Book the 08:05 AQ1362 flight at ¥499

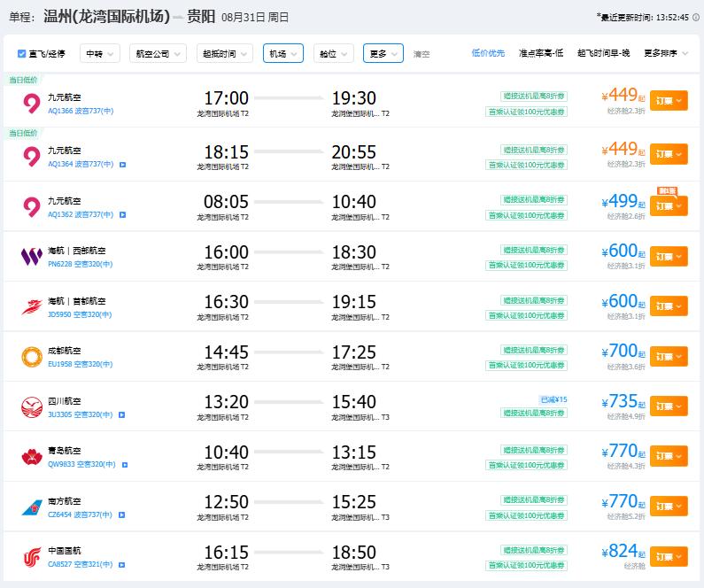click(669, 206)
